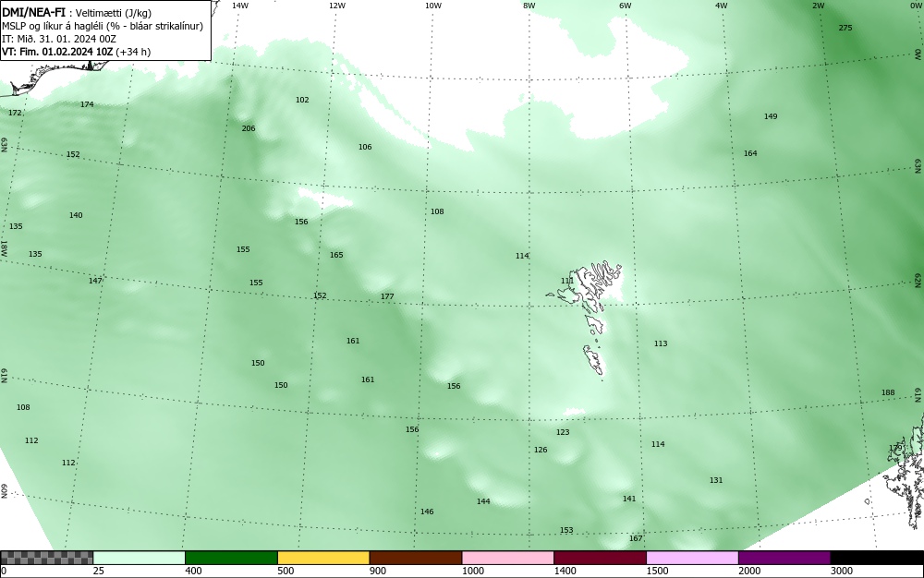924x578 pixels.
Task: Click the DMI/NEA-FI title text
Action: [x=33, y=14]
